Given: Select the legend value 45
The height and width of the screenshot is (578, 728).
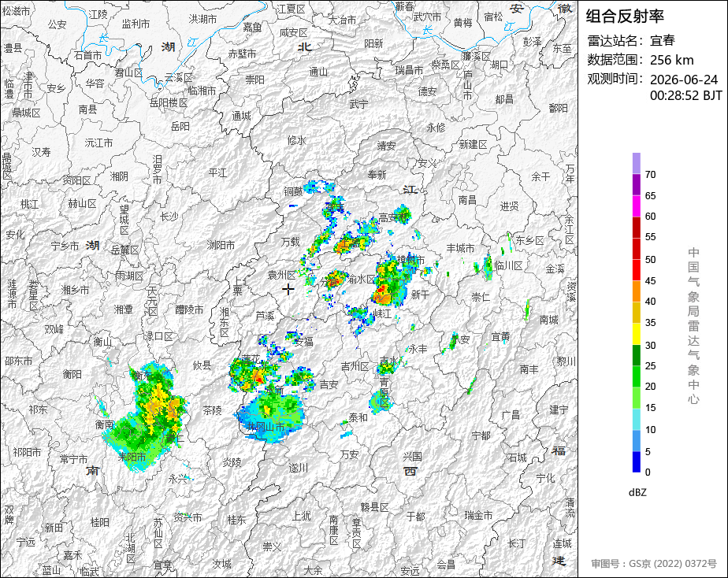Looking at the screenshot, I should click(650, 280).
